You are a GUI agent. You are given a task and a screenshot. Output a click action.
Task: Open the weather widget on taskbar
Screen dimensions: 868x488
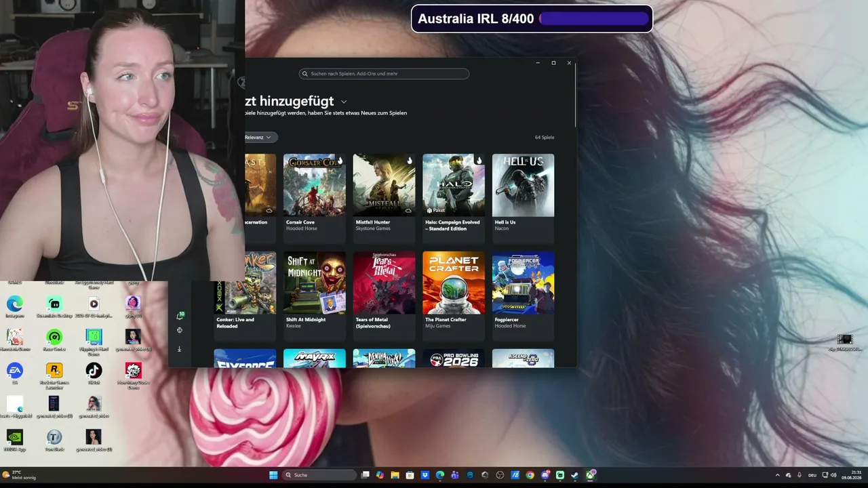tap(20, 475)
